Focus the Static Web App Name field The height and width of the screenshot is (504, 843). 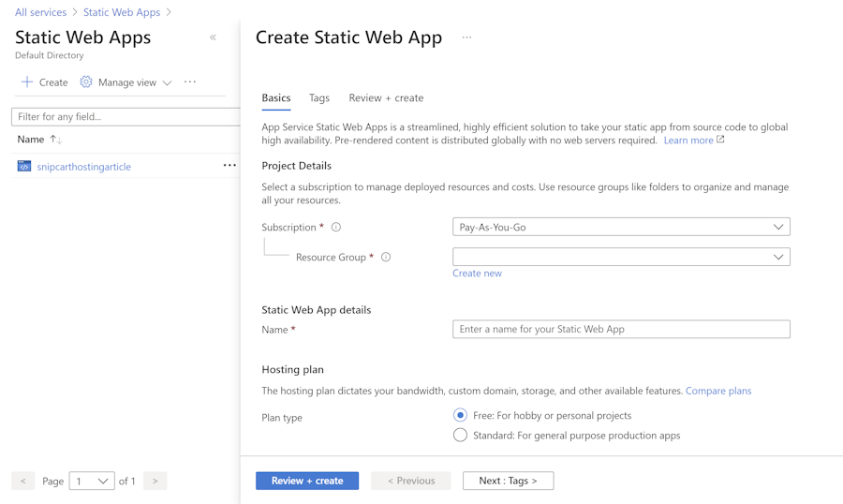click(621, 329)
